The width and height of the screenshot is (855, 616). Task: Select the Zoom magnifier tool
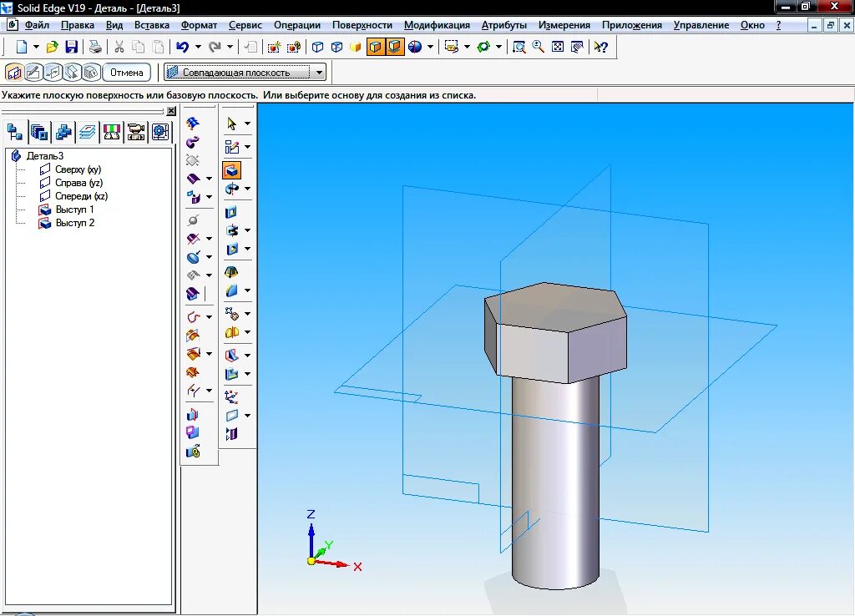click(539, 47)
